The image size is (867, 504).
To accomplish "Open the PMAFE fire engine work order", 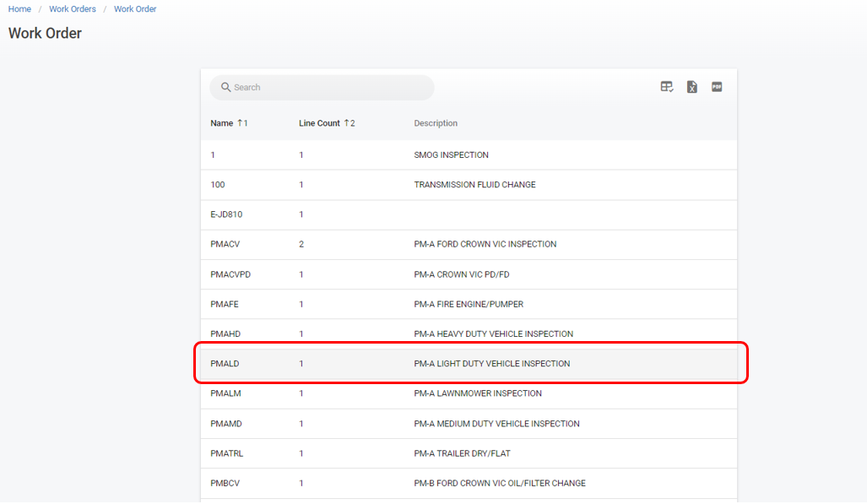I will click(x=222, y=303).
